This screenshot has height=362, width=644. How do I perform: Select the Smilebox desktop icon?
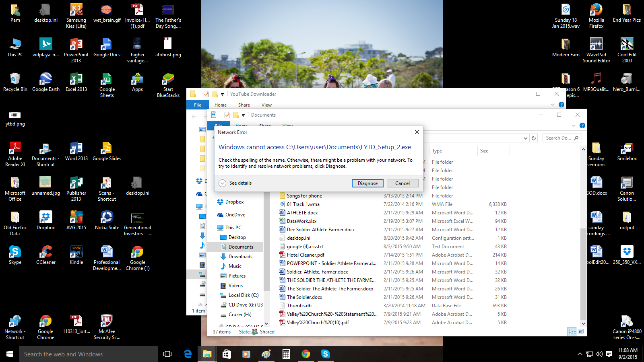pyautogui.click(x=627, y=152)
